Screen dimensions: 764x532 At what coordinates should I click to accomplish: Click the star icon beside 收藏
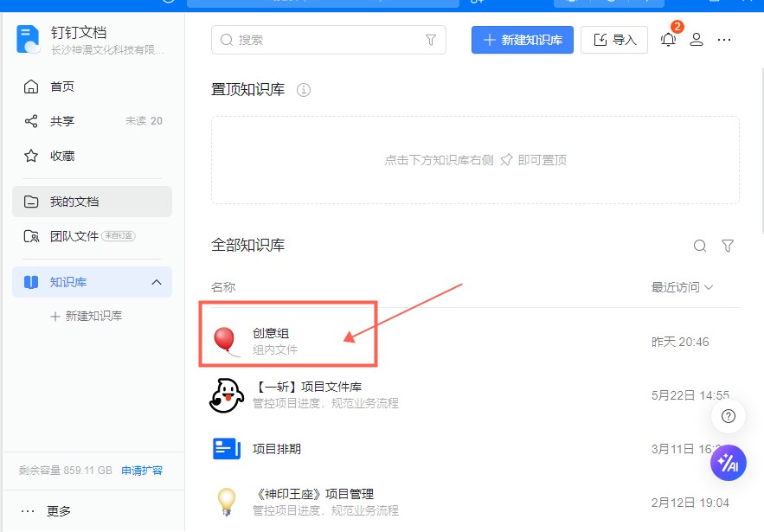click(x=31, y=156)
